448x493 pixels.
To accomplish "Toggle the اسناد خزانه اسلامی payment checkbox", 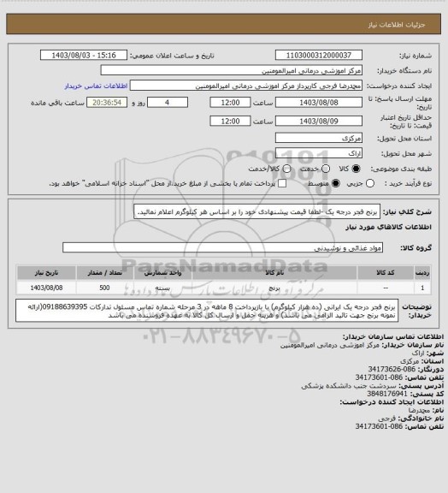I will pos(282,183).
